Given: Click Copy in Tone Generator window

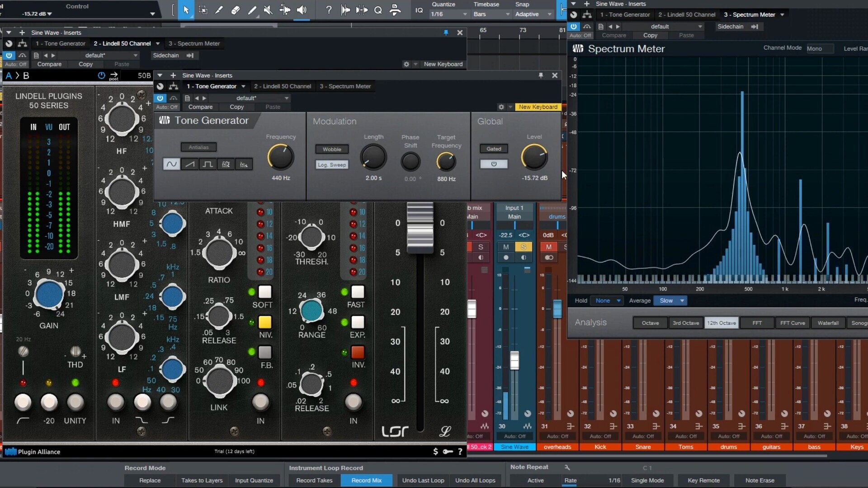Looking at the screenshot, I should point(236,107).
